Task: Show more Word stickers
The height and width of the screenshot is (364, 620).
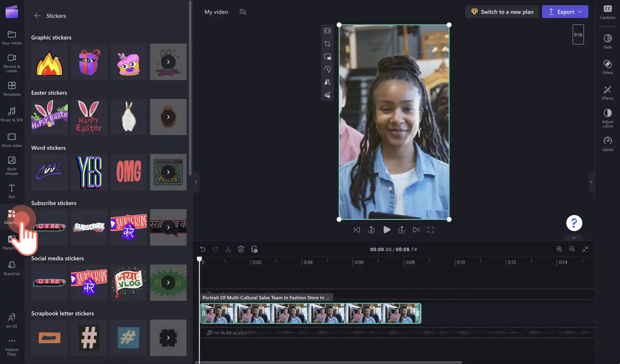Action: point(168,172)
